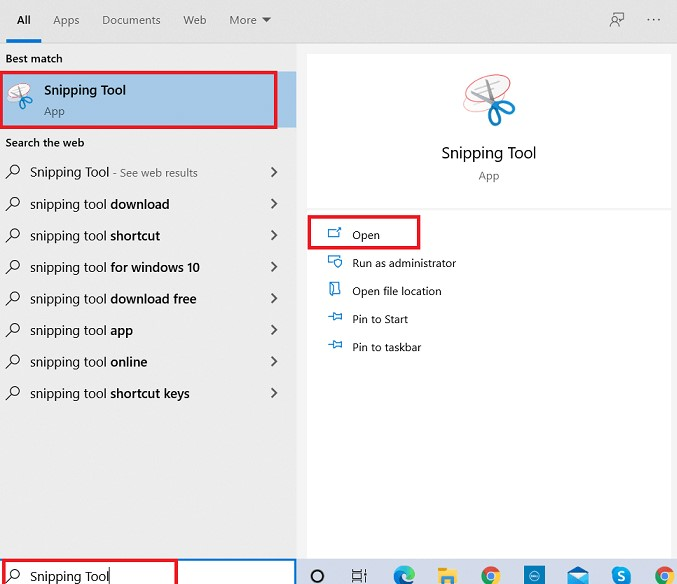Open Task View from the taskbar
The image size is (677, 584).
pos(359,576)
